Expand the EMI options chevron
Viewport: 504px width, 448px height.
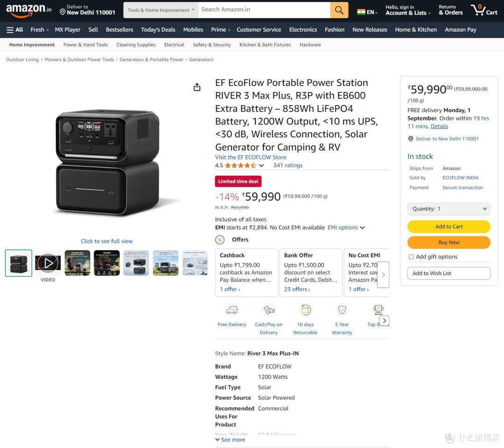[362, 228]
